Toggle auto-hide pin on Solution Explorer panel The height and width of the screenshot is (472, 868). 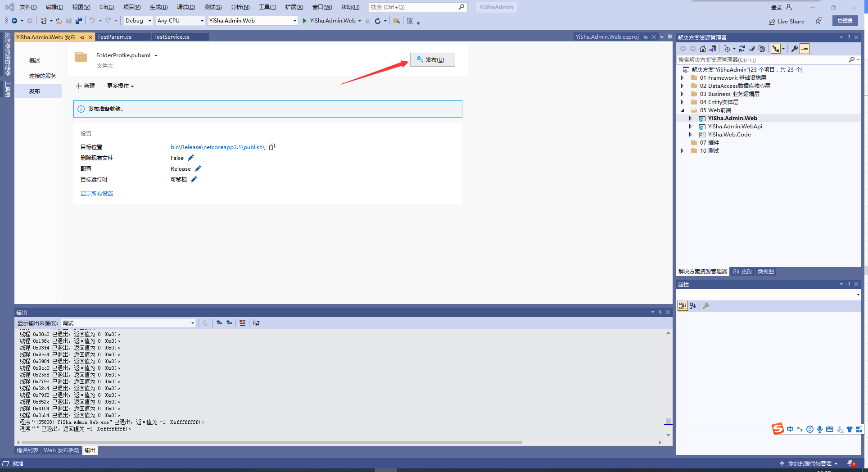[849, 37]
